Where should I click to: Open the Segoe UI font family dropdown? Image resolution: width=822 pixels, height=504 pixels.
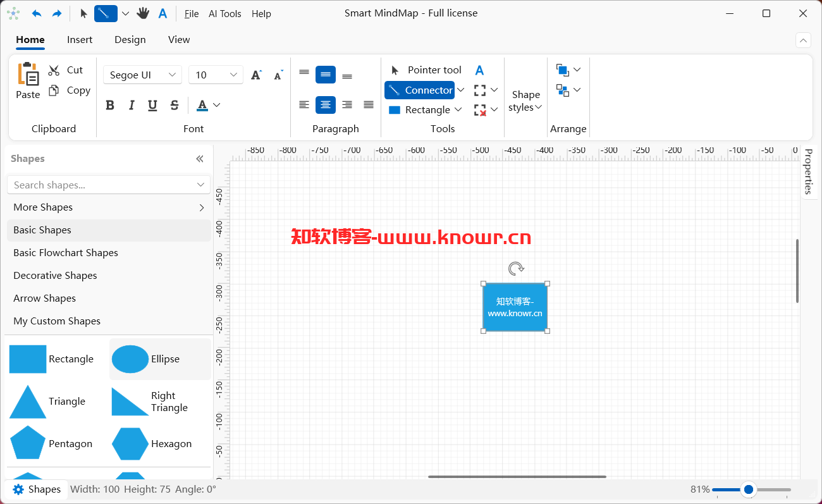pos(142,75)
